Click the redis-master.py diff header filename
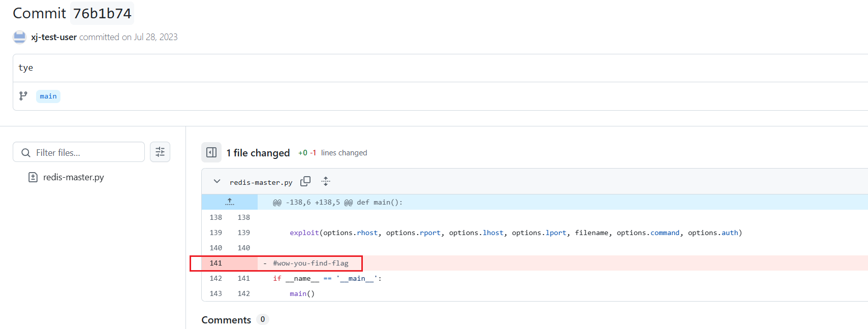Viewport: 868px width, 329px height. (x=261, y=182)
